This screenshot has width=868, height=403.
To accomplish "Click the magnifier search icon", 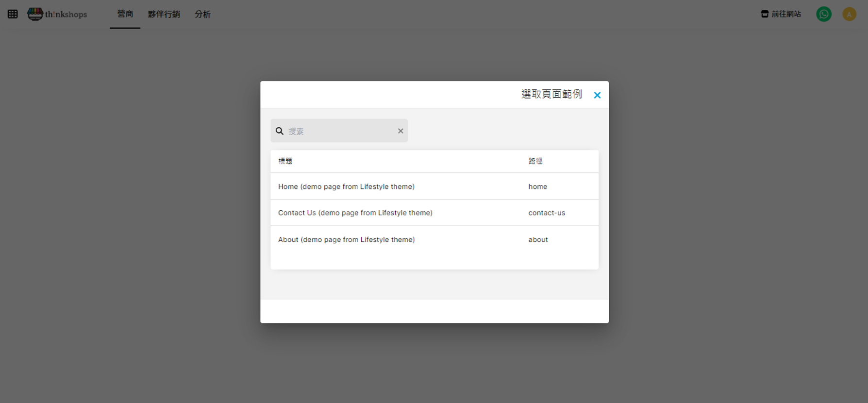I will tap(280, 131).
